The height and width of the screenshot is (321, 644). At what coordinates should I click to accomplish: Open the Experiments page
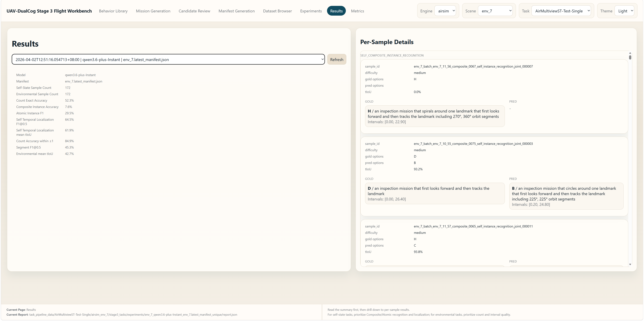pyautogui.click(x=311, y=11)
